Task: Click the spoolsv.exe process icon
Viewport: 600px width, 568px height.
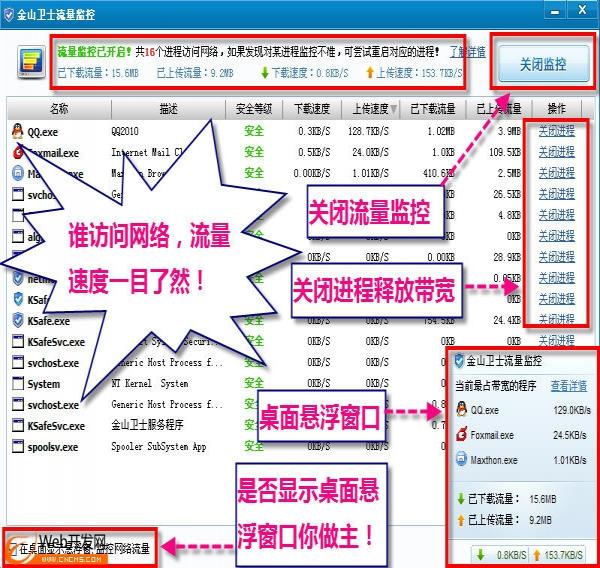Action: [x=17, y=447]
